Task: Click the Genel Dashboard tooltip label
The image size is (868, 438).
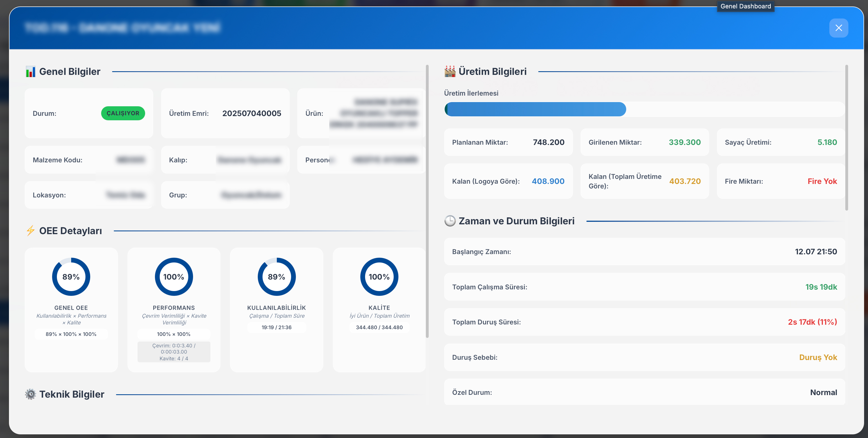Action: [745, 6]
